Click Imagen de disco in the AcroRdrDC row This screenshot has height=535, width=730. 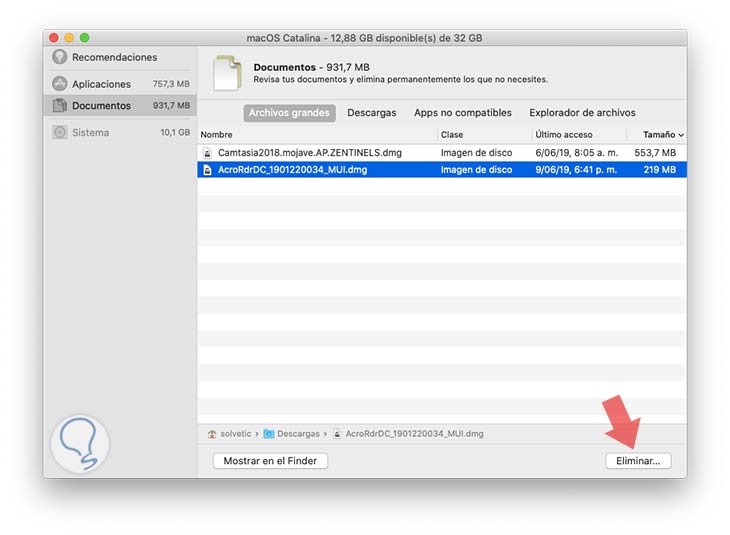476,170
